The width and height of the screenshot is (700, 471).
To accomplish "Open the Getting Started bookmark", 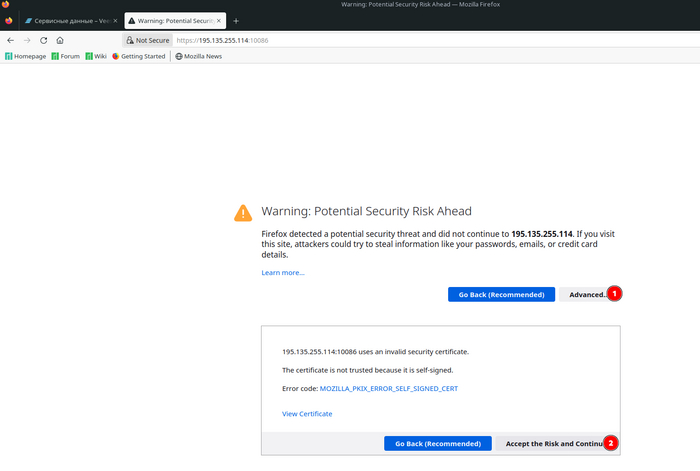I will [139, 56].
